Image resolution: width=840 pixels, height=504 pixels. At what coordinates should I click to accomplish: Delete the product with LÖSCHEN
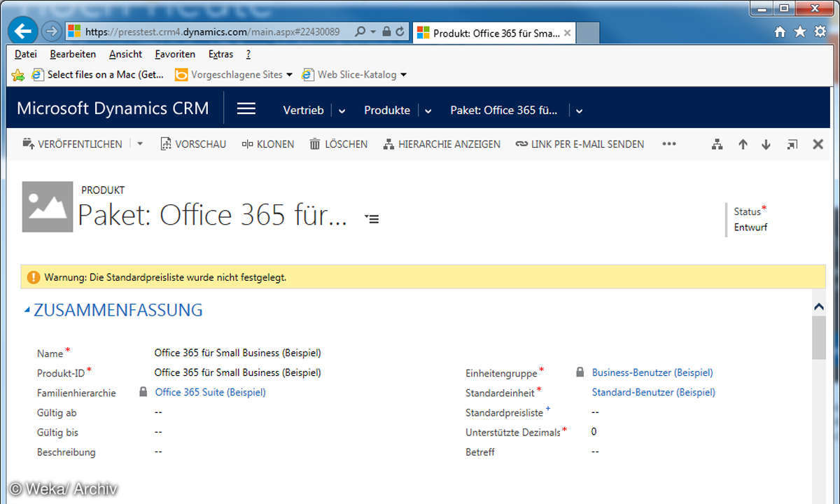[x=338, y=144]
